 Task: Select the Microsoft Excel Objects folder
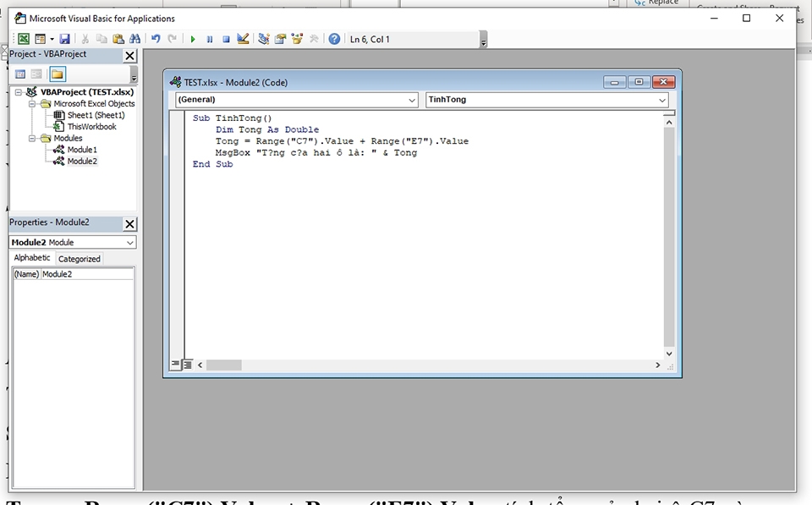(94, 103)
